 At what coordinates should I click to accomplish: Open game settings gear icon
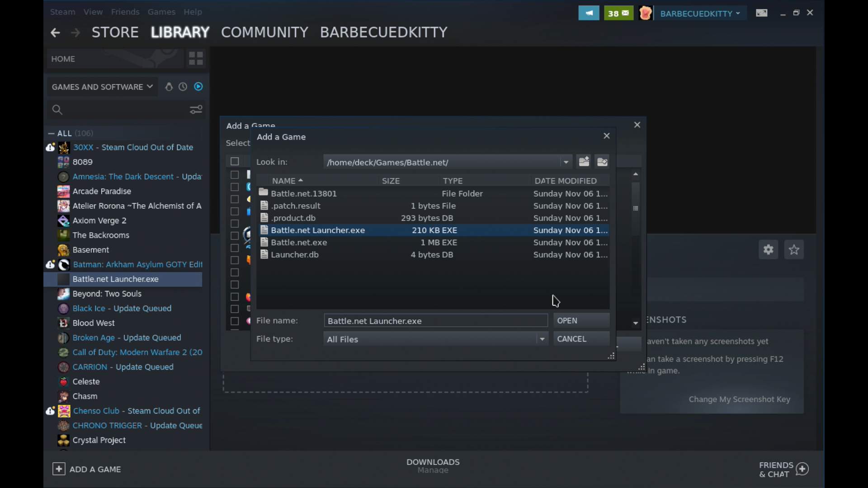[x=768, y=249]
